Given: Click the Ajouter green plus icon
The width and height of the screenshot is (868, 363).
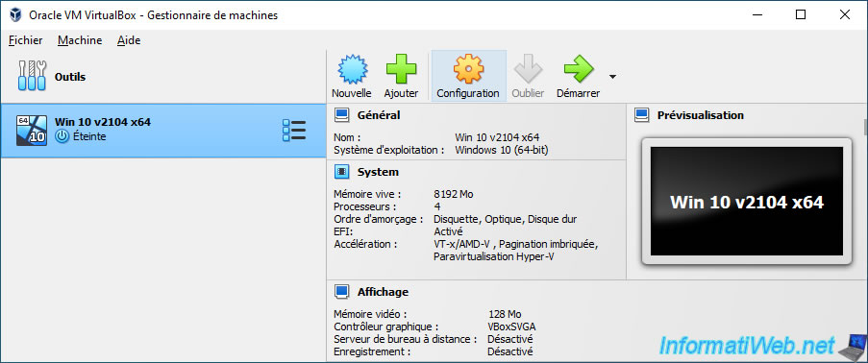Looking at the screenshot, I should (x=402, y=68).
